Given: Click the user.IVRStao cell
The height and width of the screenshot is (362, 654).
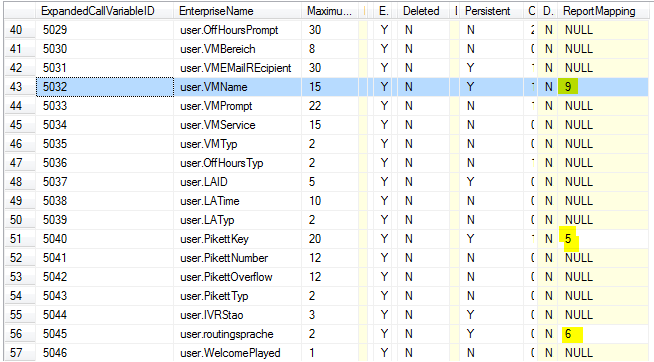Looking at the screenshot, I should coord(237,315).
